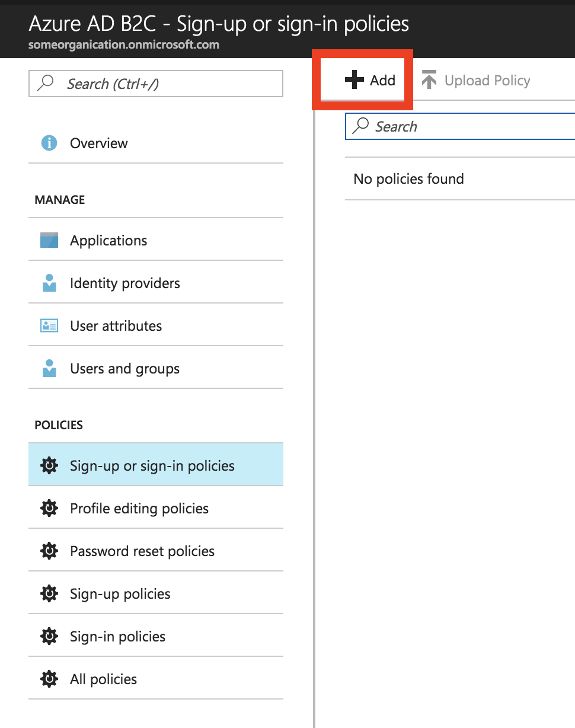575x728 pixels.
Task: Open the Sign-up policies page
Action: point(156,593)
